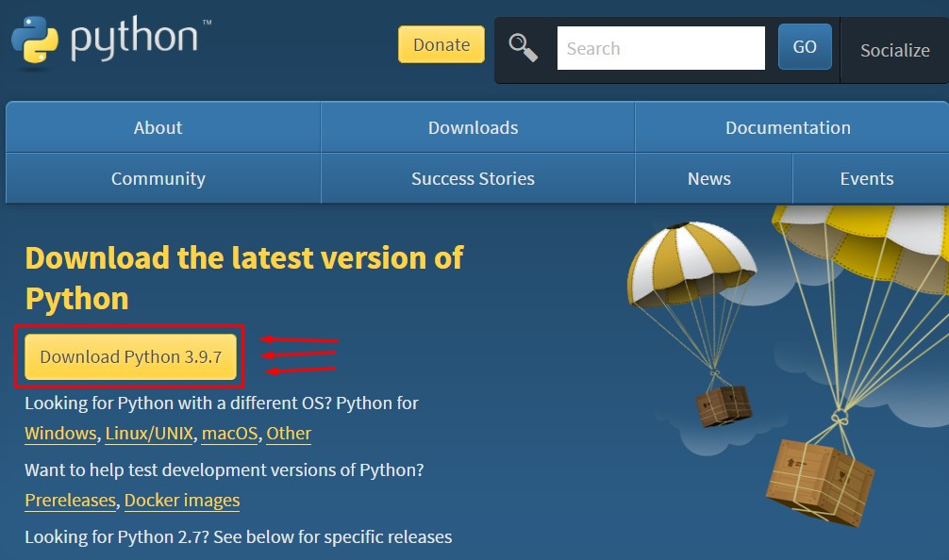Click the heading 'Download the latest version of Python'

[x=244, y=278]
